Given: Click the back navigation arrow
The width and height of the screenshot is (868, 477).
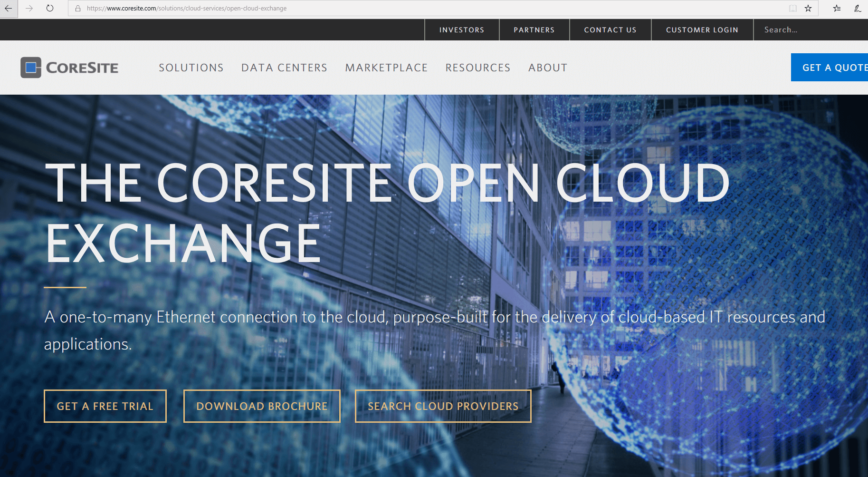Looking at the screenshot, I should coord(8,8).
